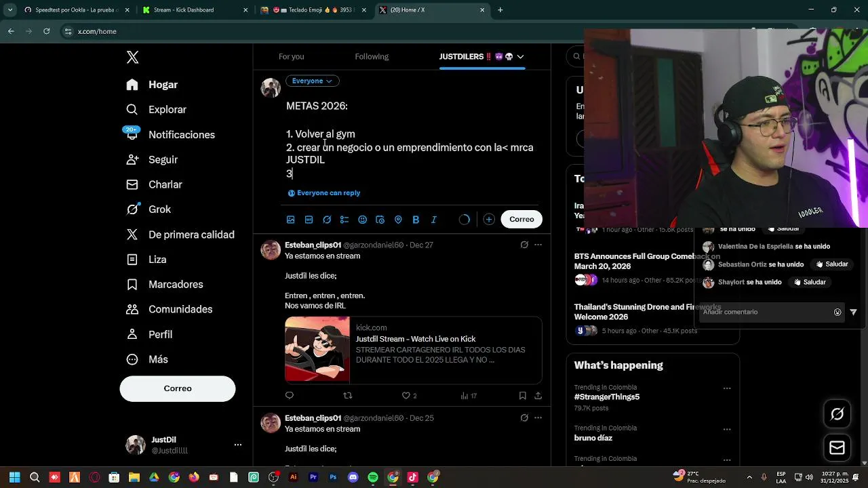Screen dimensions: 868x488
Task: Repost the Dec 27 post
Action: [x=348, y=395]
